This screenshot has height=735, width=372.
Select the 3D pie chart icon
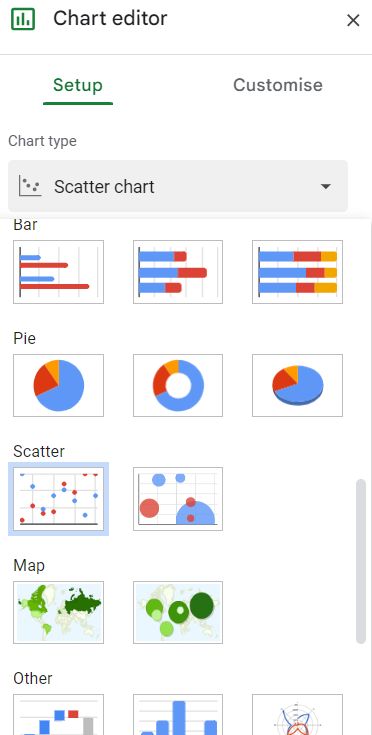(x=298, y=385)
